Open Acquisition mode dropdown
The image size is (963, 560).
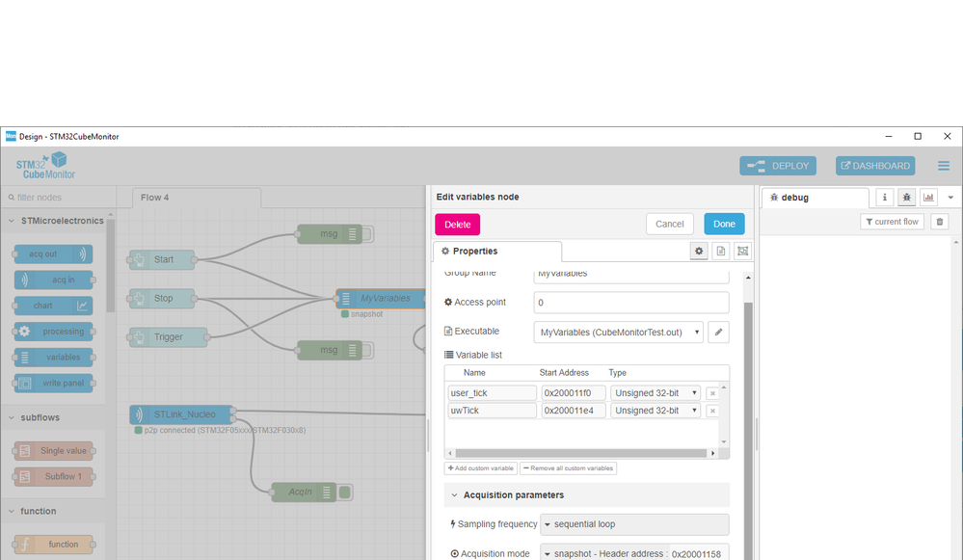[x=603, y=554]
